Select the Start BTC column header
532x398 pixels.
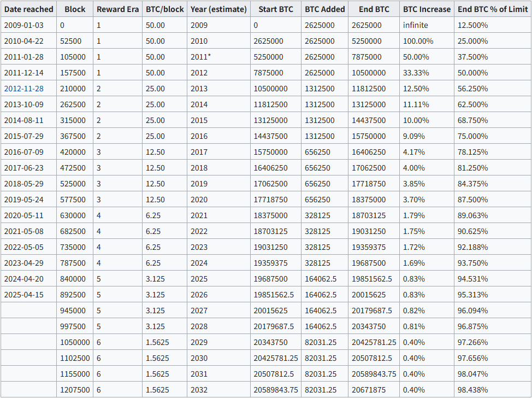pos(275,9)
